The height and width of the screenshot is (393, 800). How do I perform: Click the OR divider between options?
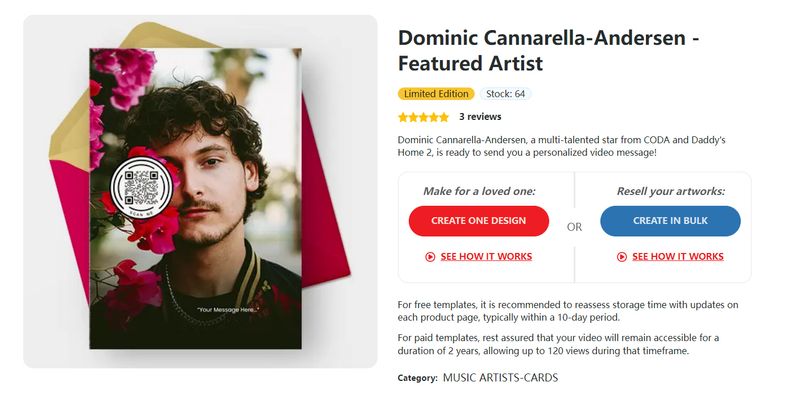(x=574, y=227)
